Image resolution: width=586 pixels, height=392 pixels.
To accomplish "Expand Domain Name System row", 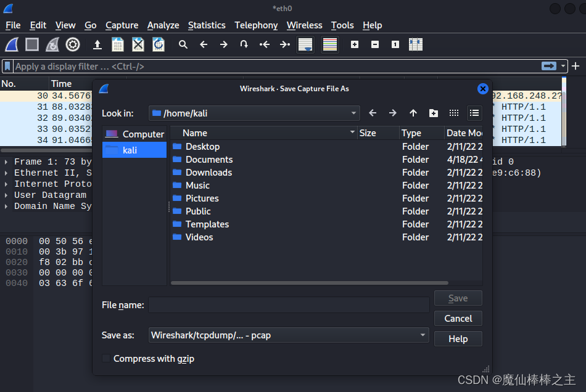I will [6, 206].
